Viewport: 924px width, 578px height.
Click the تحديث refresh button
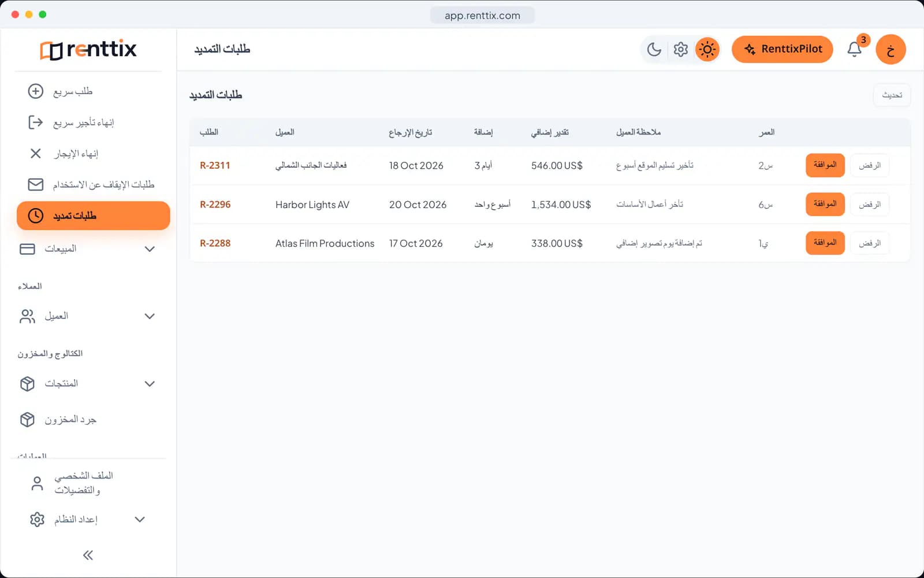[892, 95]
